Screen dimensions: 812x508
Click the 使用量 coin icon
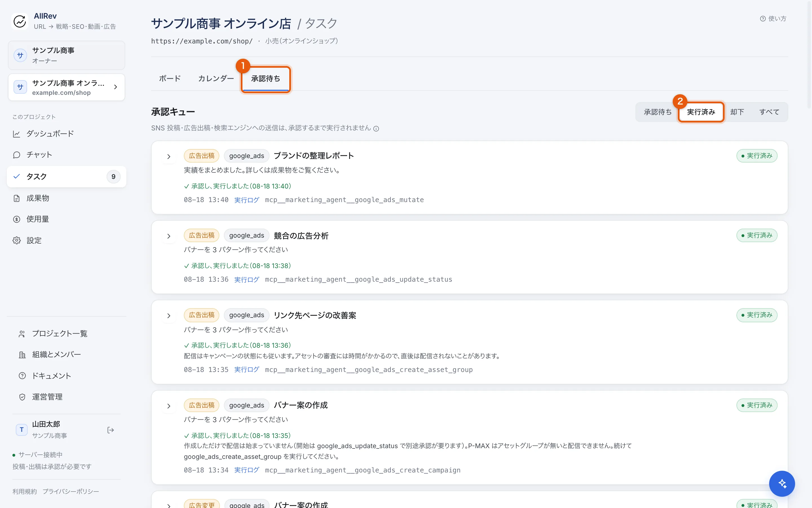[x=16, y=219]
